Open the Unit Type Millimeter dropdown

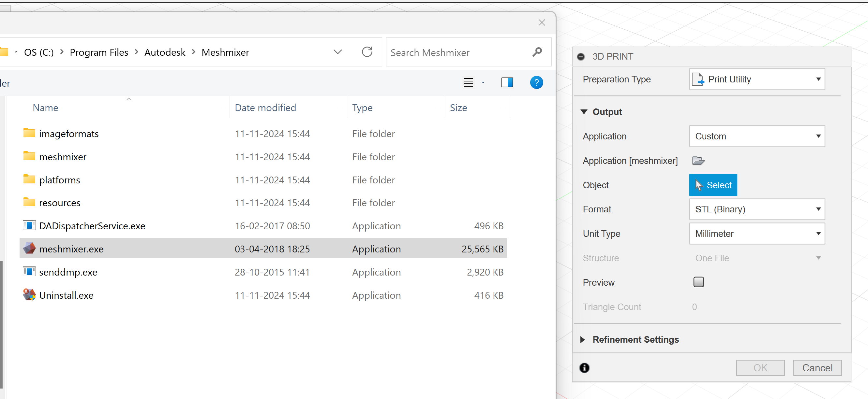click(757, 233)
